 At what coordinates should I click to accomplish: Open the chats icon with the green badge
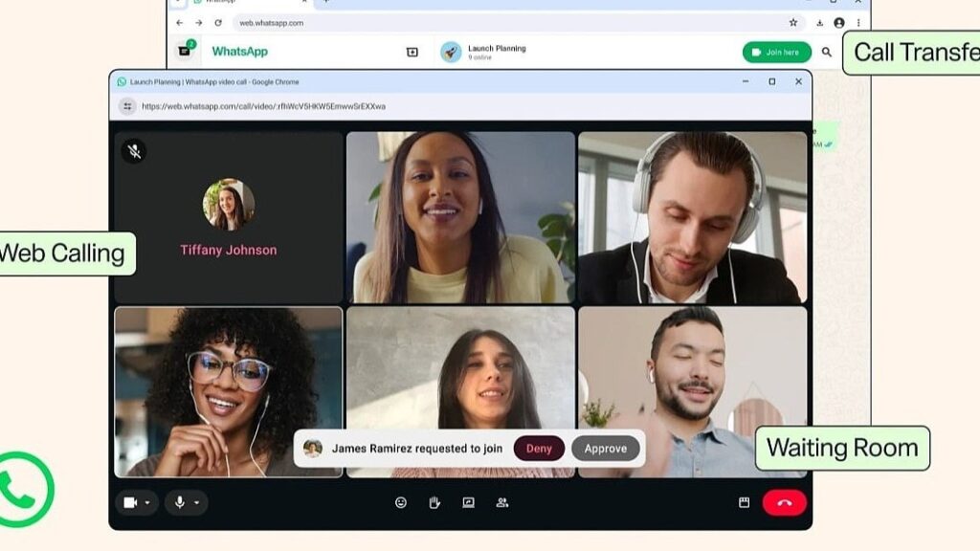pos(186,50)
